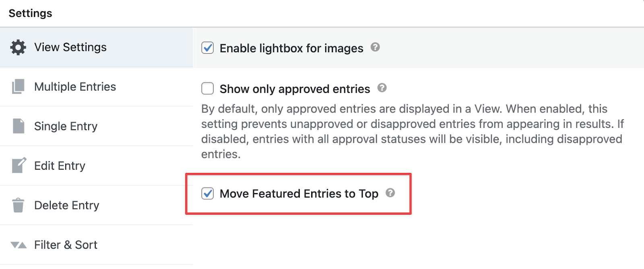Open the Single Entry settings
The height and width of the screenshot is (269, 644).
tap(66, 126)
